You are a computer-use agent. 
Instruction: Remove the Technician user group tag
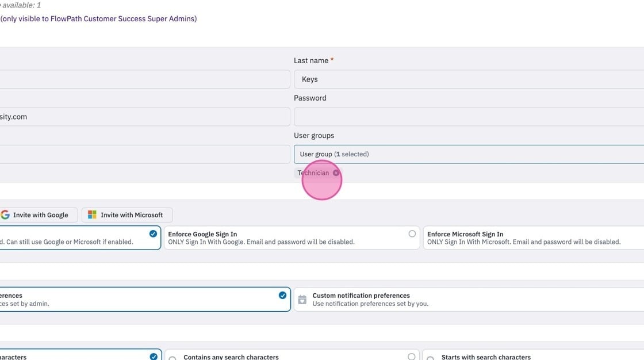336,173
